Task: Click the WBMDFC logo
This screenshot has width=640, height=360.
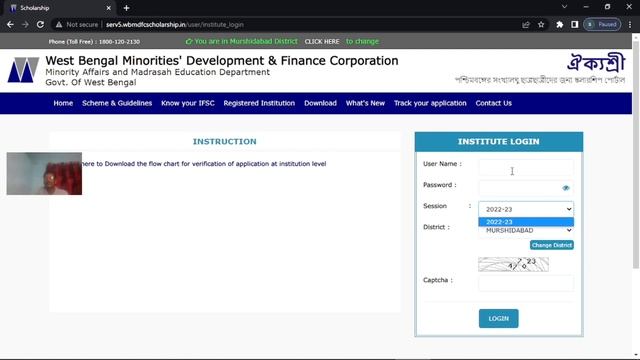Action: point(23,70)
